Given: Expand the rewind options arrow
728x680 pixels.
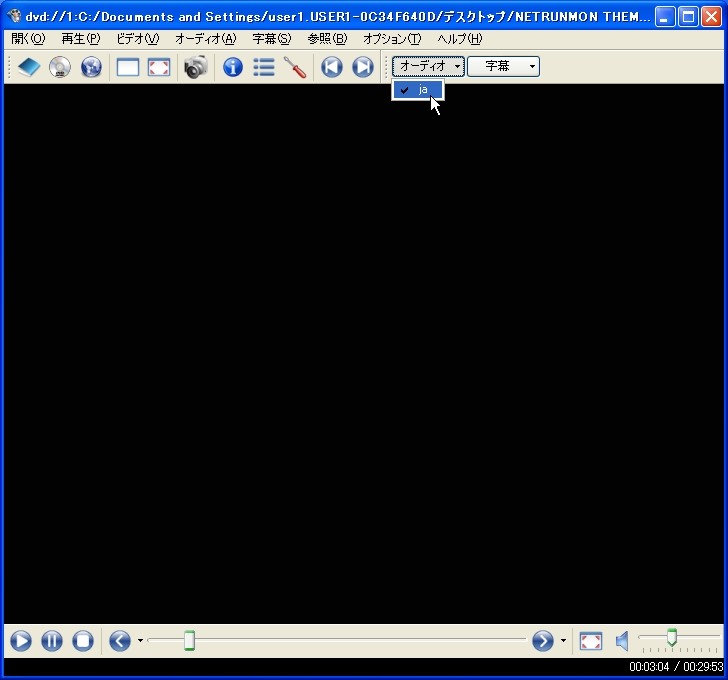Looking at the screenshot, I should (x=140, y=641).
